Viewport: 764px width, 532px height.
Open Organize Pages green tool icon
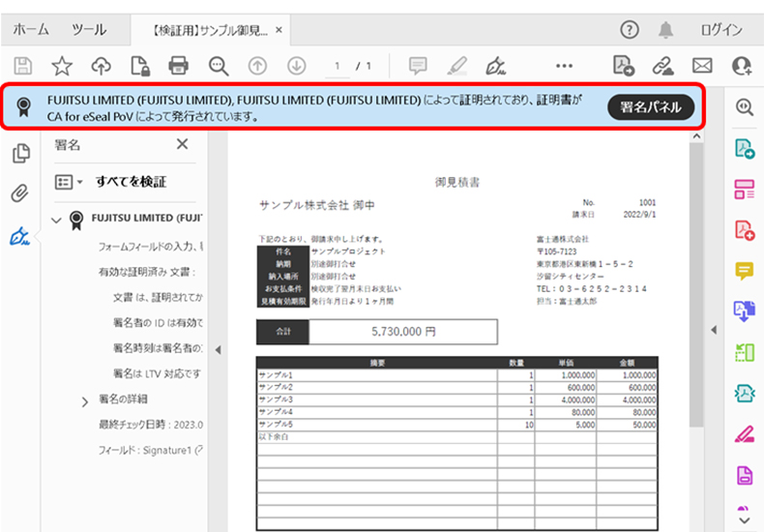tap(745, 352)
